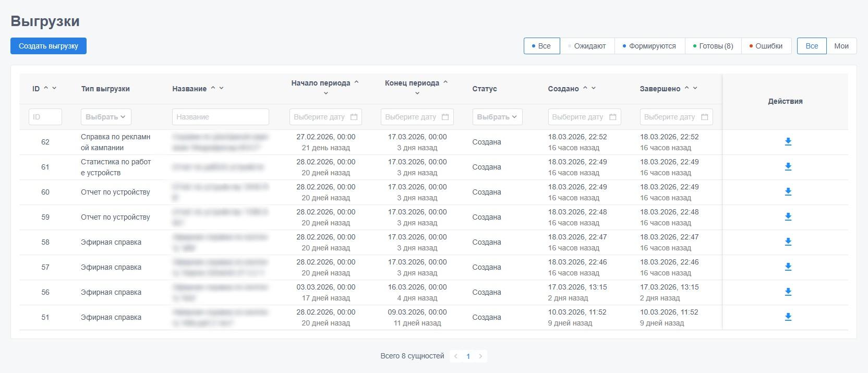This screenshot has width=868, height=373.
Task: Filter exports by Ожидают status
Action: coord(587,46)
